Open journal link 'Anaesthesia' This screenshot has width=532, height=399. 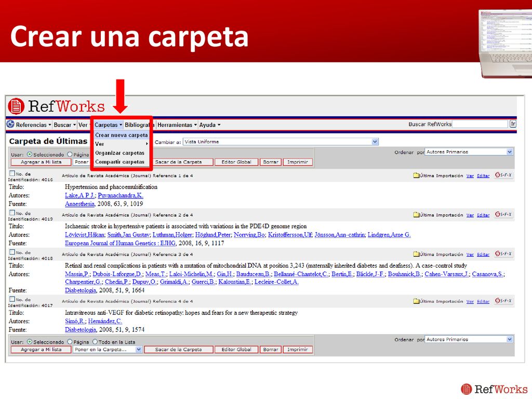79,204
